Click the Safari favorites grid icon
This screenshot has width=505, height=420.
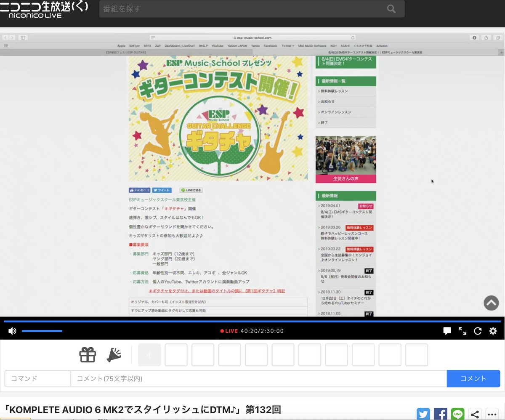pos(6,46)
